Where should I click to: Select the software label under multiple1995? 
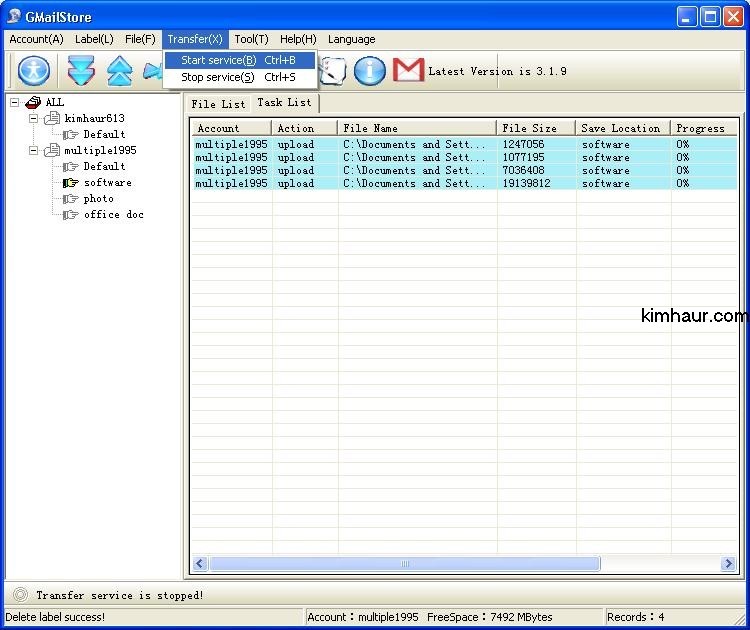pos(107,182)
